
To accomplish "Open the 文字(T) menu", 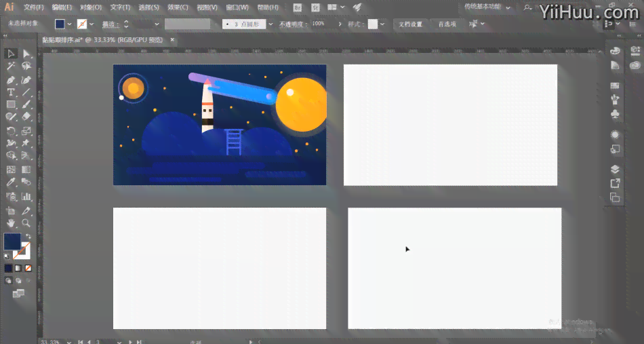I will [x=121, y=7].
